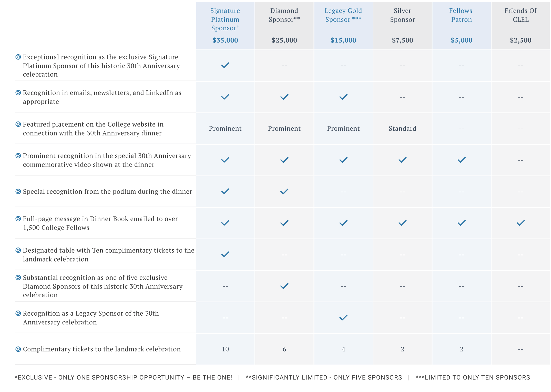
Task: Click Diamond checkmark for five exclusive Diamond Sponsors row
Action: [x=284, y=286]
